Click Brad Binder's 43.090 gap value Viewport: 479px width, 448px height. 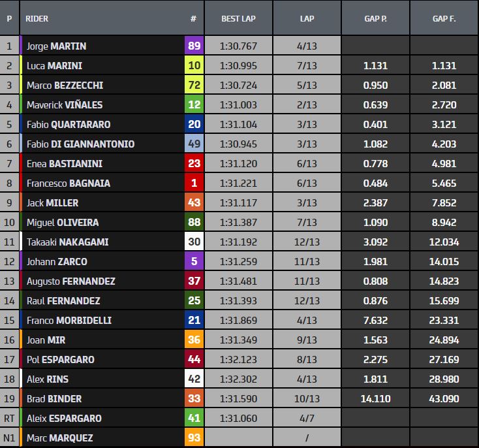coord(444,398)
